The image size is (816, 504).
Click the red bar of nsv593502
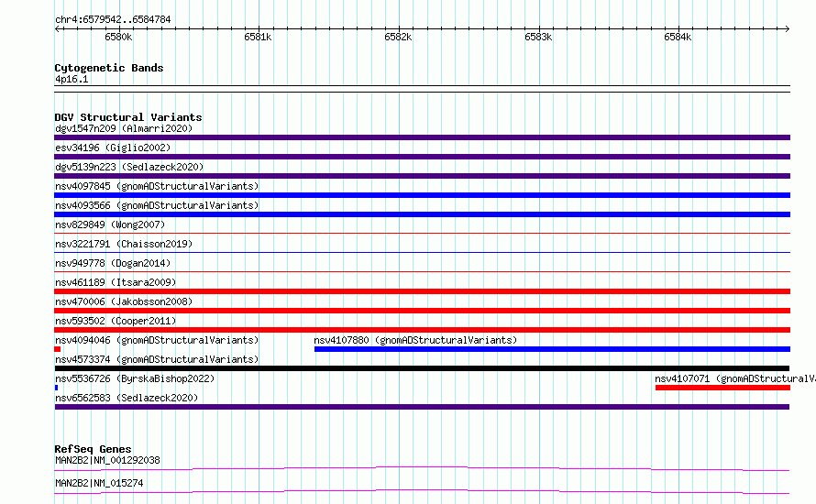(422, 330)
